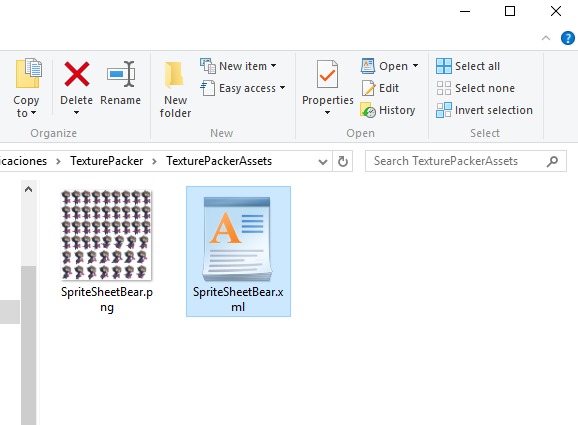Click Invert selection

pos(484,110)
